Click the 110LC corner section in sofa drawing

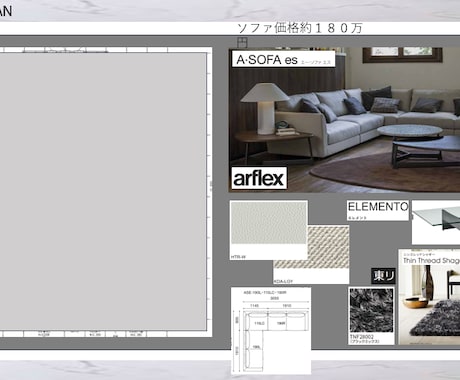coord(259,323)
